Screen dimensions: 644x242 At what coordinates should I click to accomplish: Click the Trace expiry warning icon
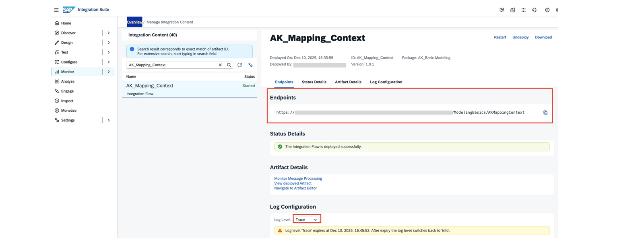tap(280, 231)
